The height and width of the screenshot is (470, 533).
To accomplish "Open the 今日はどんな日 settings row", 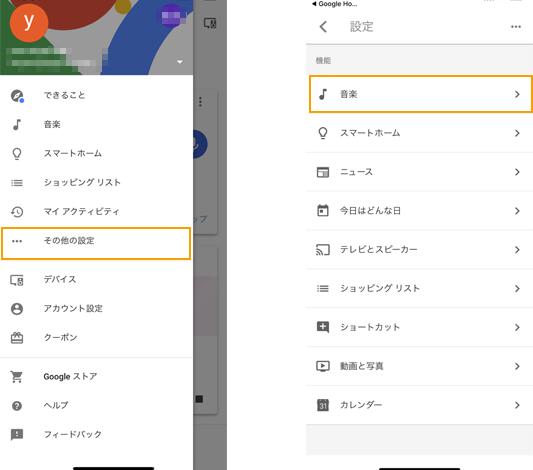I will pyautogui.click(x=419, y=211).
